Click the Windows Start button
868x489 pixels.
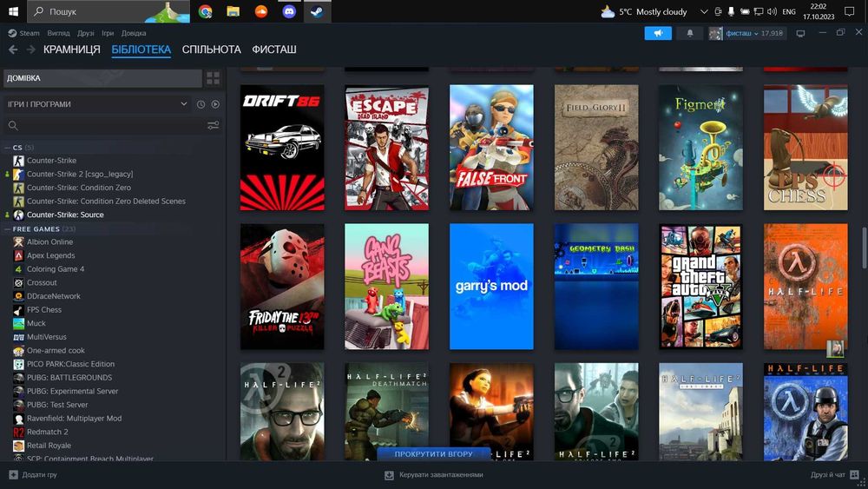[13, 11]
